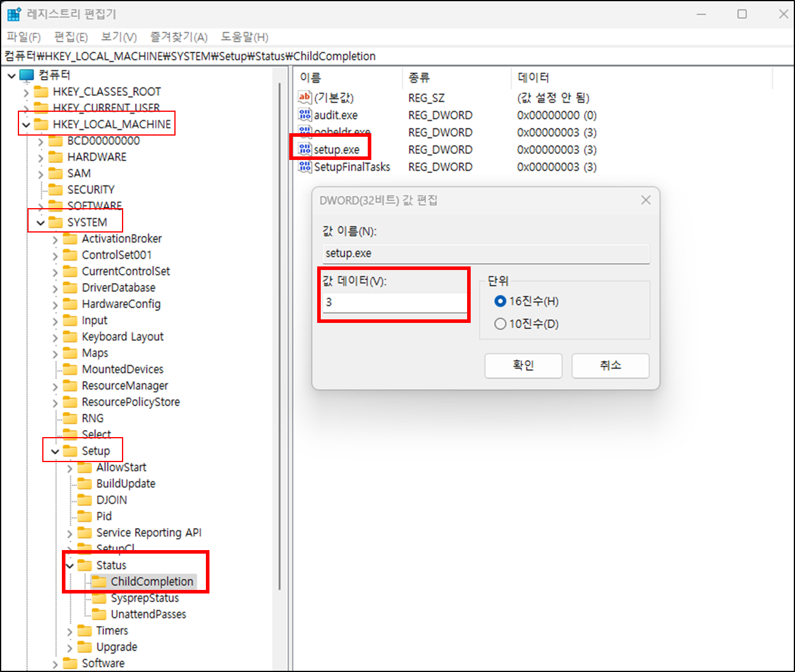Click the ControlSet001 folder icon

pos(70,255)
